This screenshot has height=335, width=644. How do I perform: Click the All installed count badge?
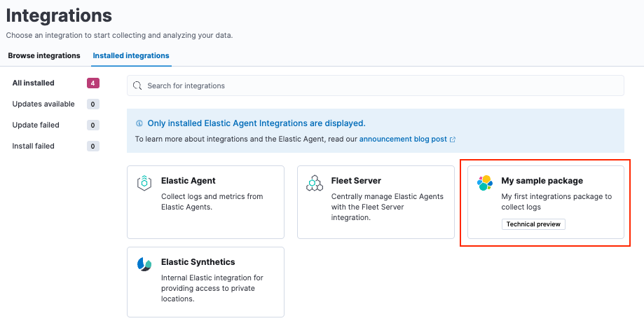tap(93, 83)
